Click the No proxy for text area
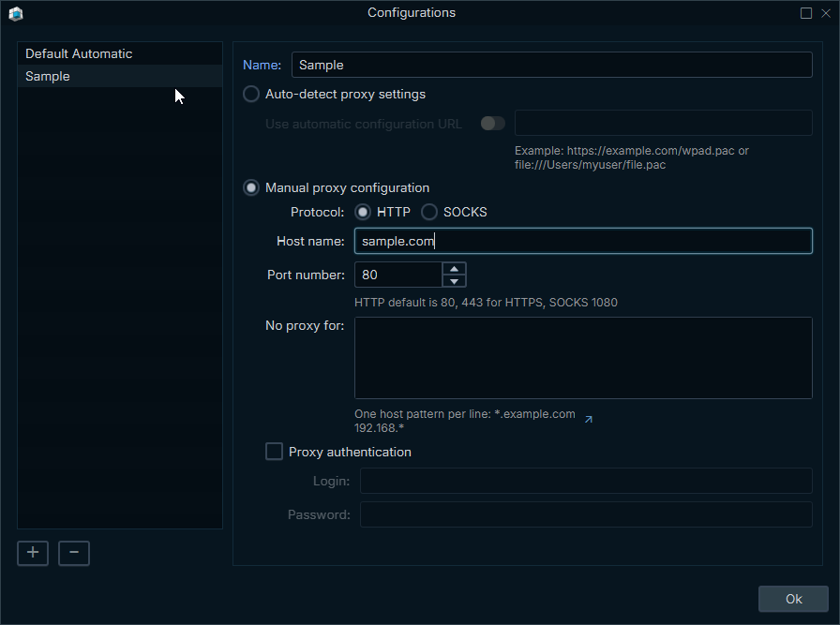Image resolution: width=840 pixels, height=625 pixels. [x=583, y=358]
